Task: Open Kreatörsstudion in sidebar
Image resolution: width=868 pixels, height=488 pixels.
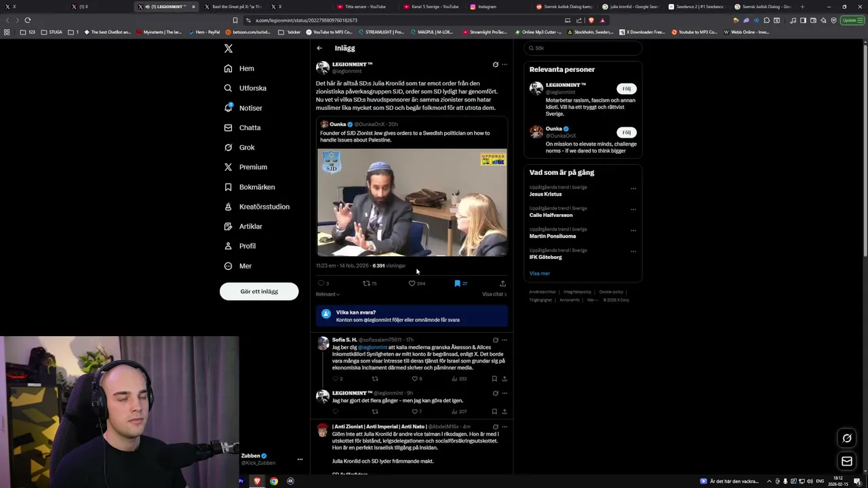Action: point(256,207)
